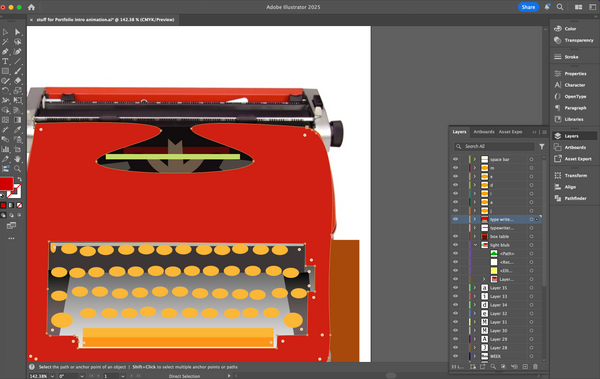The height and width of the screenshot is (379, 600).
Task: Click the Share button
Action: [528, 7]
